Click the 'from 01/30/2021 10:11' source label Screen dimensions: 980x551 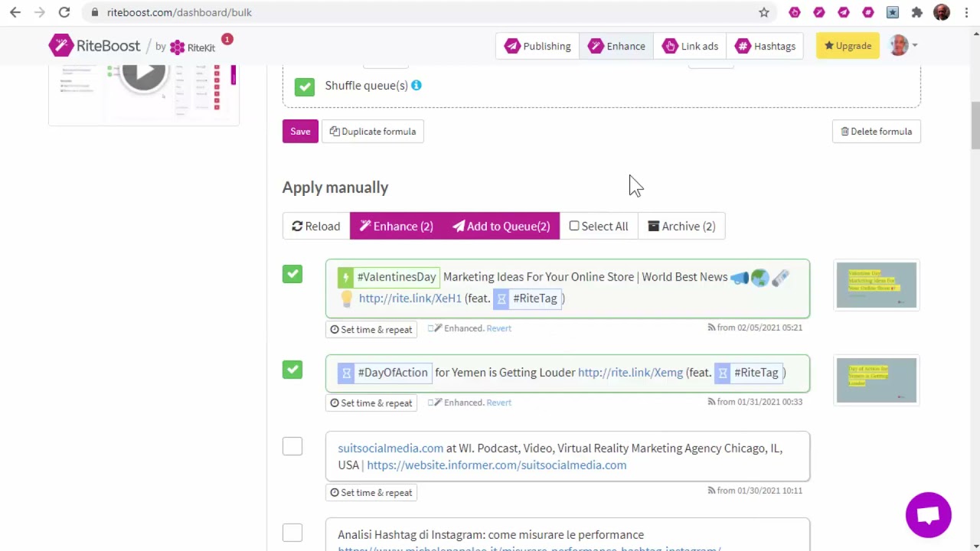tap(755, 491)
